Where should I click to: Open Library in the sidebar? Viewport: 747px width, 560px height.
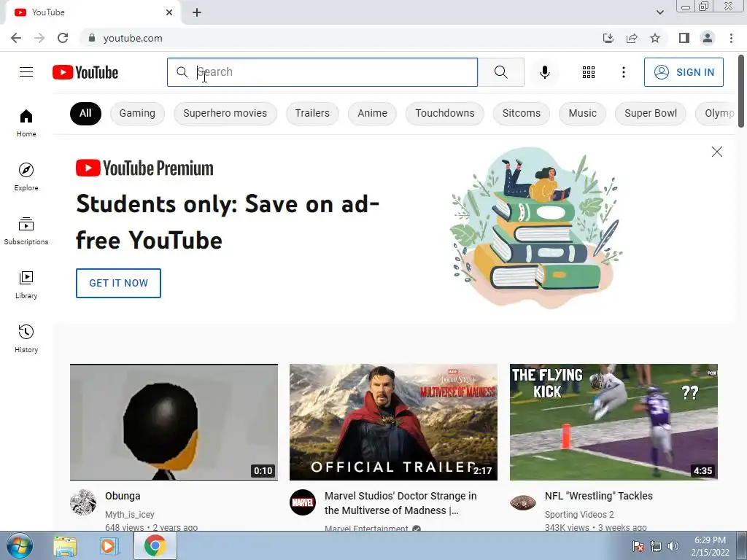[26, 285]
